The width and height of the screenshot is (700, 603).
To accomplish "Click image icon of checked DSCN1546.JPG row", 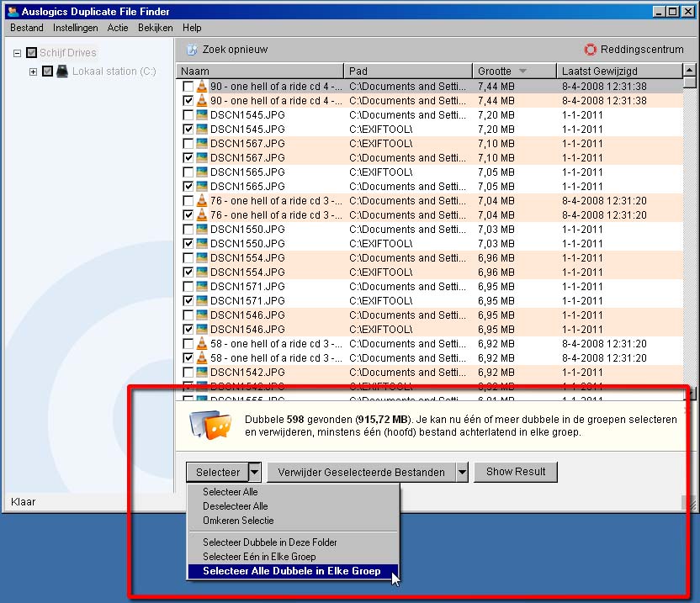I will (202, 329).
